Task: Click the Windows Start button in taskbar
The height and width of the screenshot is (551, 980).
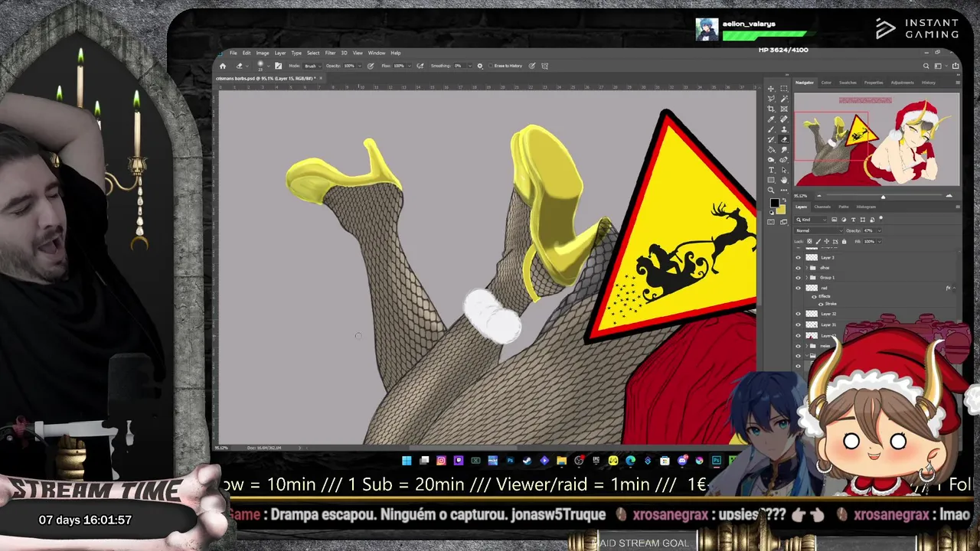Action: (407, 460)
